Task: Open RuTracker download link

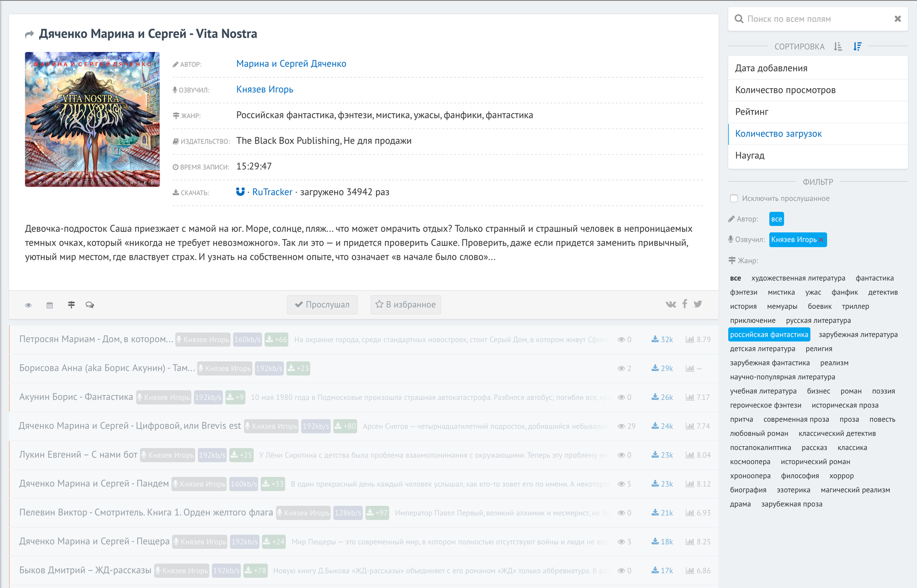Action: click(x=272, y=192)
